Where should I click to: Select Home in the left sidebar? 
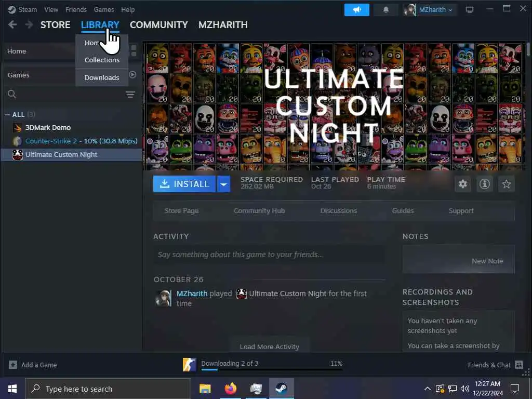(x=38, y=51)
